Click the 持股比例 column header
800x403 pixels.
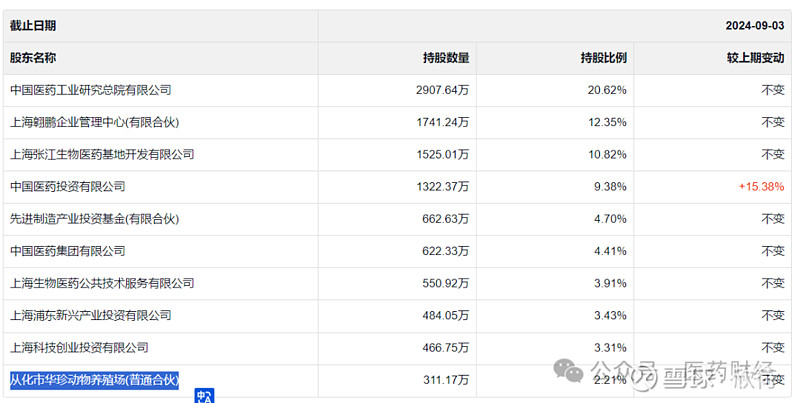pyautogui.click(x=604, y=58)
